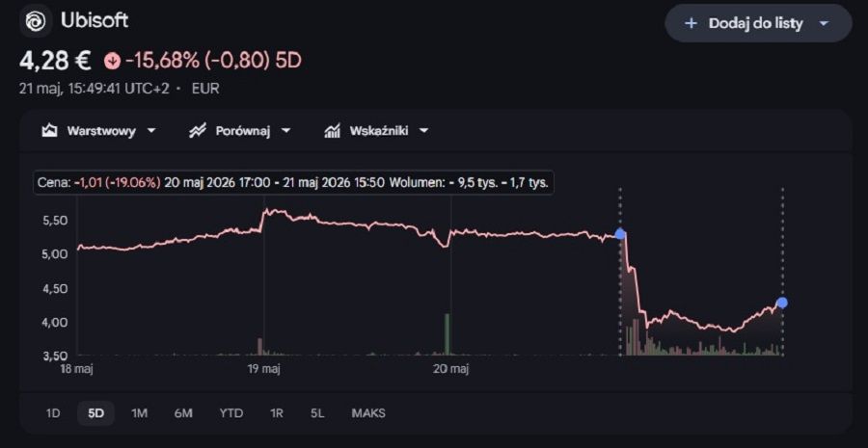Select the MAKS range
The height and width of the screenshot is (448, 868).
pos(368,413)
